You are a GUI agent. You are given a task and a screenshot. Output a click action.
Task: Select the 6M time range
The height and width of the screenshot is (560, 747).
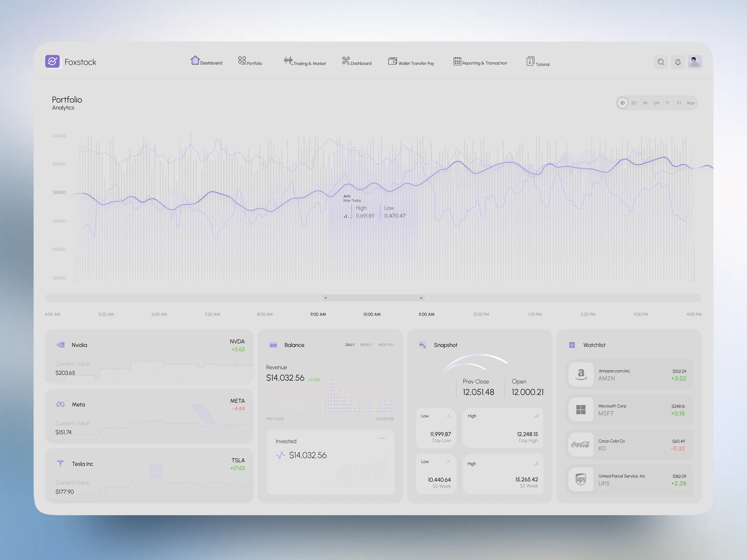(656, 103)
